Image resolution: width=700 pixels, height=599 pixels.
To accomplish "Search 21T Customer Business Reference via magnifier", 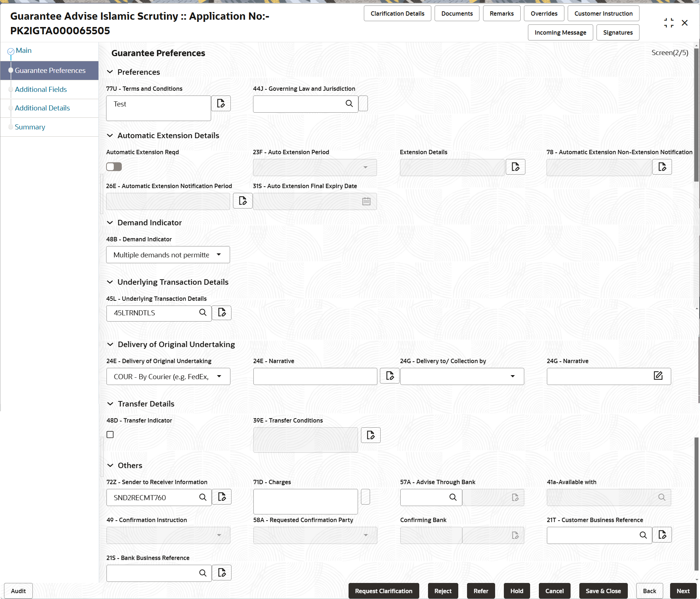I will click(643, 535).
